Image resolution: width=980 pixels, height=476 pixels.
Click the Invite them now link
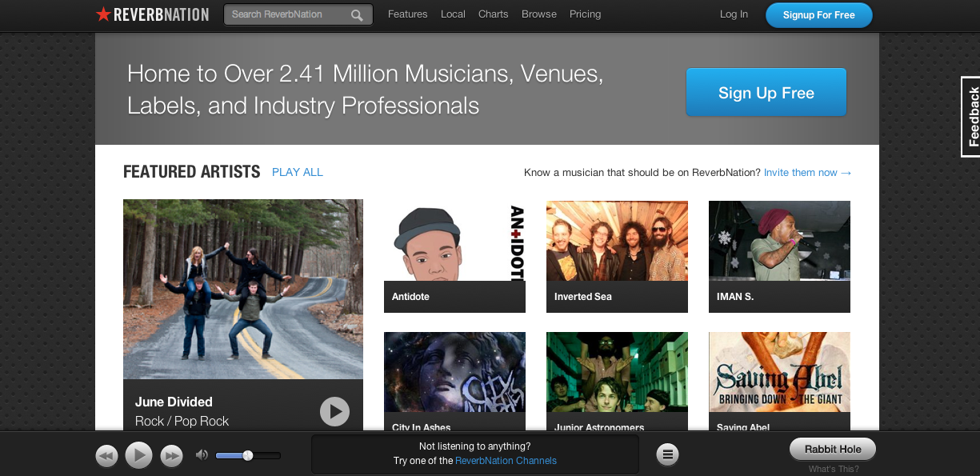pos(807,172)
